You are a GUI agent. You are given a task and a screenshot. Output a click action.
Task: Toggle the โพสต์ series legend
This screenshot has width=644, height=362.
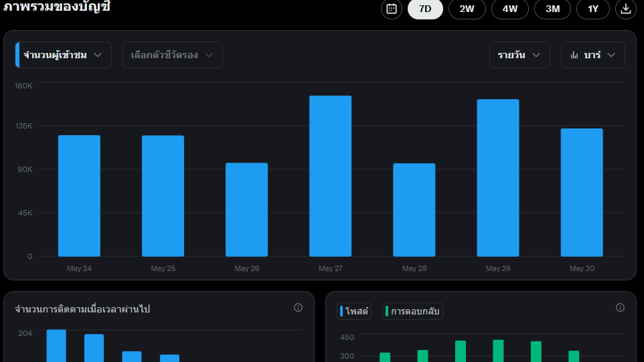[x=354, y=311]
